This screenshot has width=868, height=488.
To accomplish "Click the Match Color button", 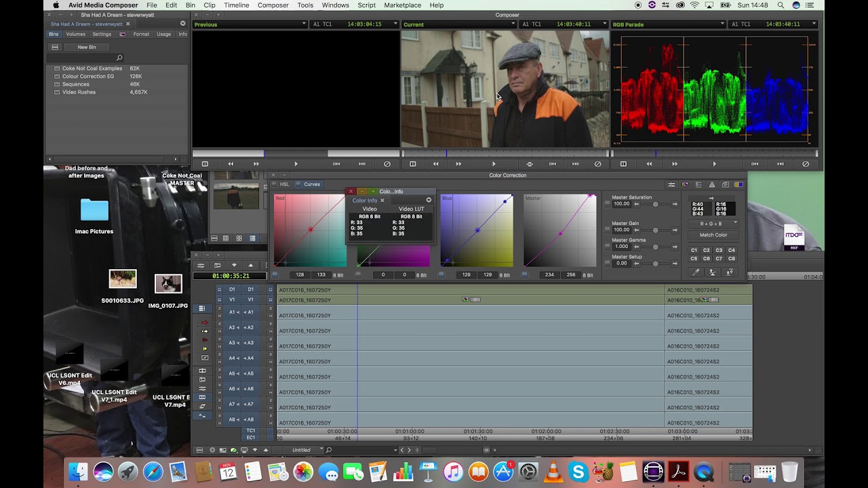I will tap(713, 235).
